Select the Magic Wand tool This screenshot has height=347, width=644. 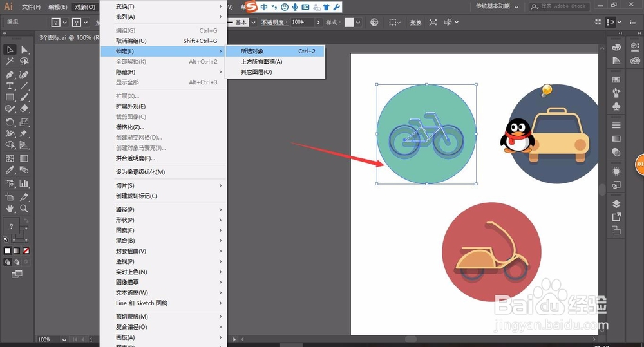pos(10,62)
